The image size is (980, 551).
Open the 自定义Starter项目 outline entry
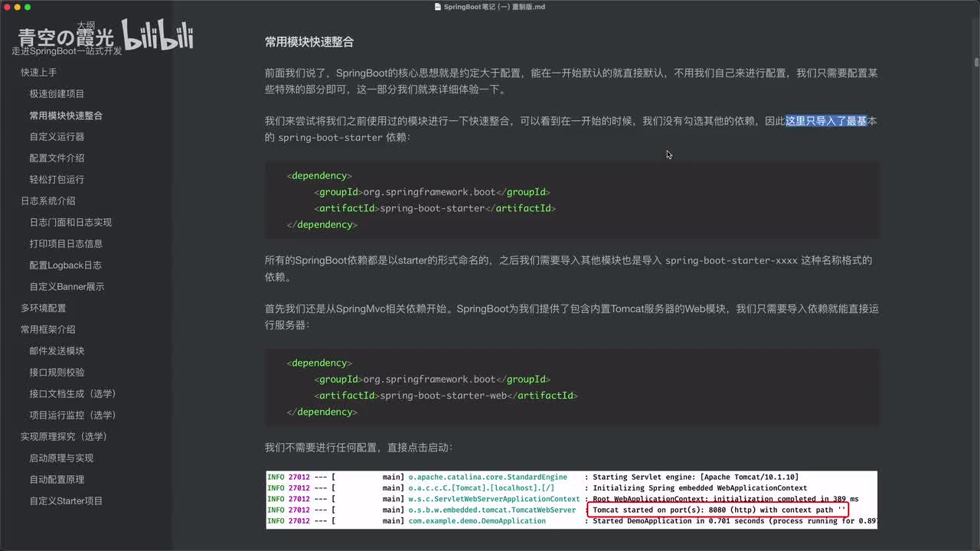tap(67, 501)
